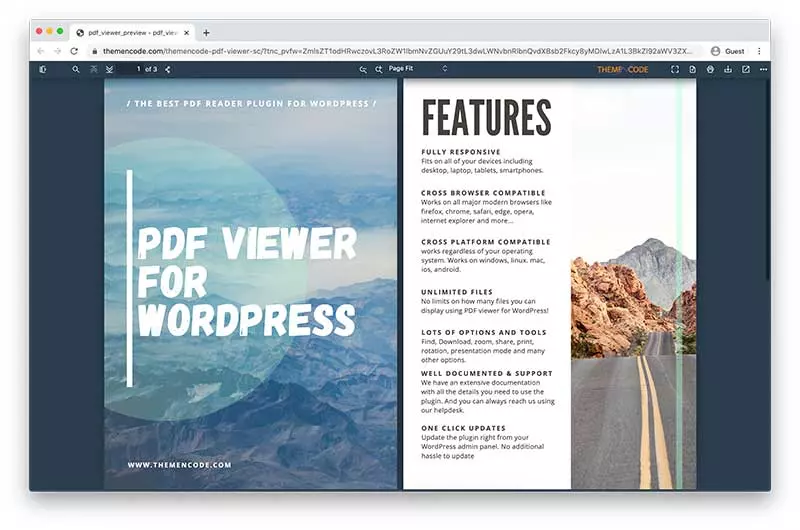
Task: Click the browser back arrow
Action: [41, 51]
